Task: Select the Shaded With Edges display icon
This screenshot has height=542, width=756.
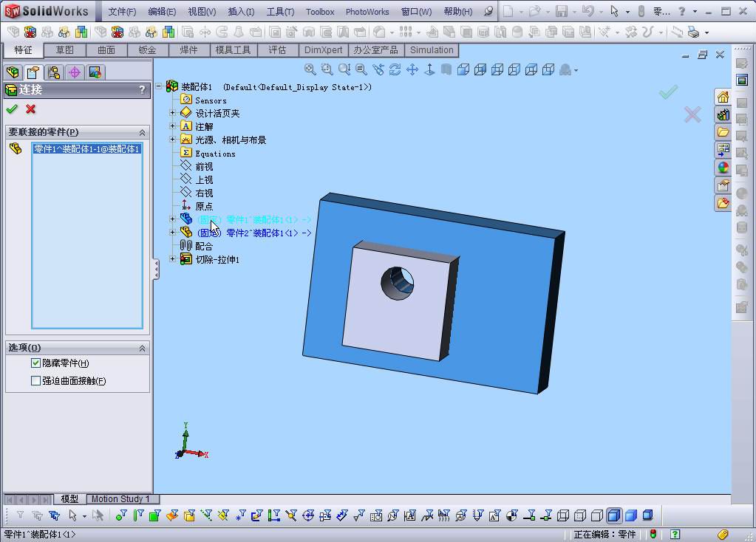Action: [x=614, y=516]
